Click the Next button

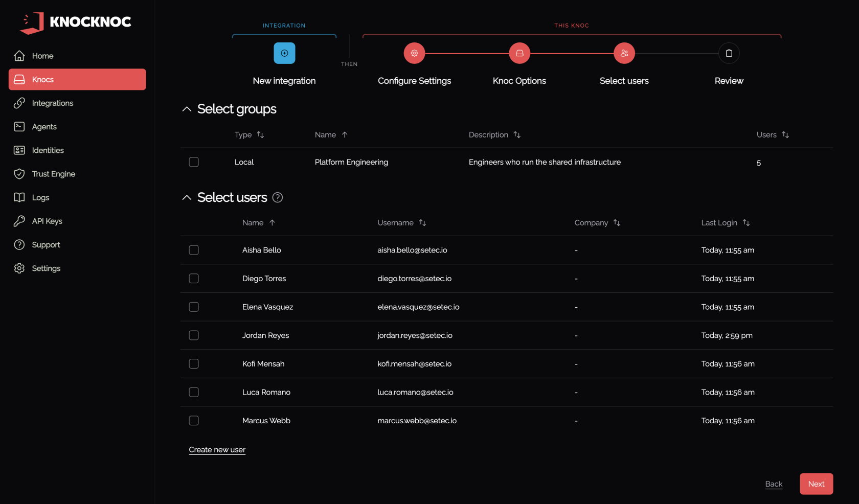click(817, 484)
